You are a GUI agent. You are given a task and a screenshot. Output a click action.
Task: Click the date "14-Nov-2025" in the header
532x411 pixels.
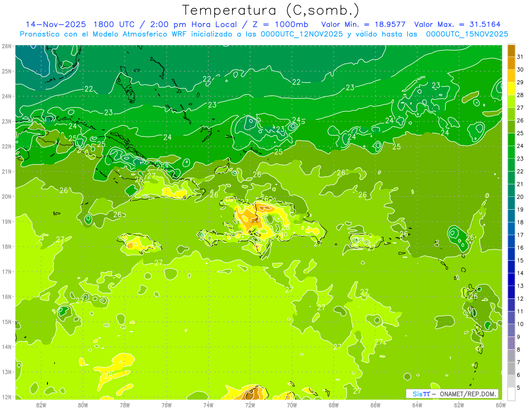[x=55, y=24]
